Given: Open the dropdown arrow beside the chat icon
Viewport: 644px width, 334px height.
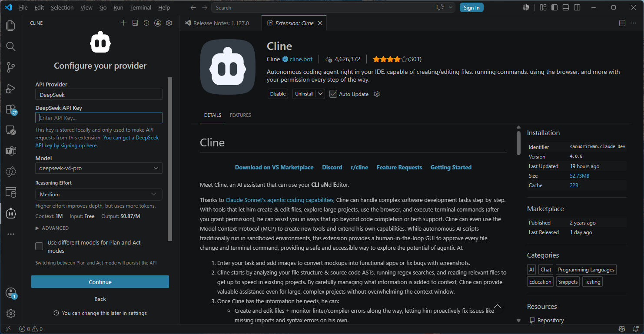Looking at the screenshot, I should 451,7.
